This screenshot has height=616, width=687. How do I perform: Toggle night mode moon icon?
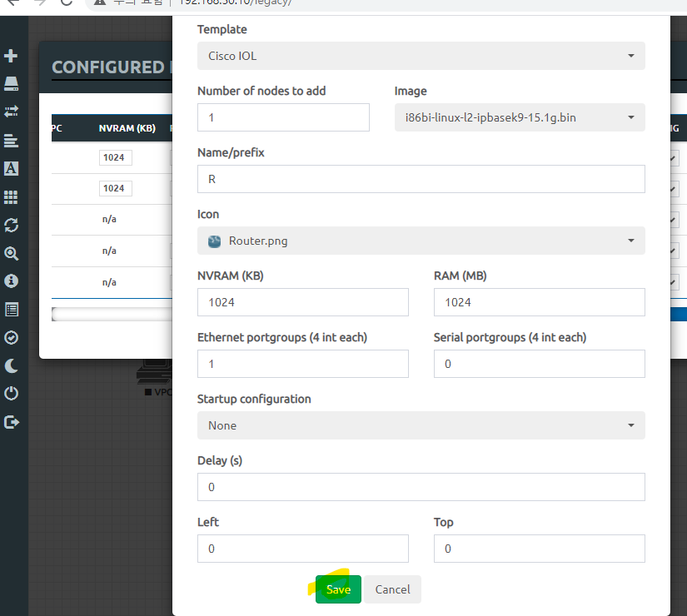tap(11, 365)
